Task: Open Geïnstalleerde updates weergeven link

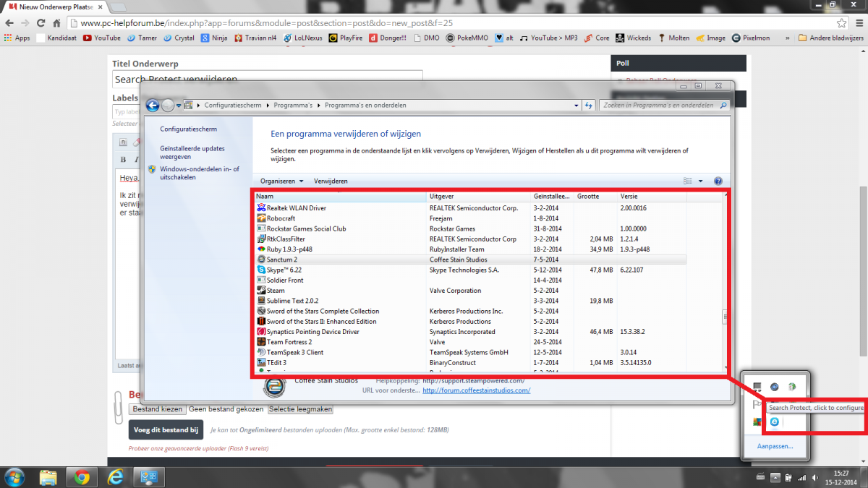Action: [x=192, y=153]
